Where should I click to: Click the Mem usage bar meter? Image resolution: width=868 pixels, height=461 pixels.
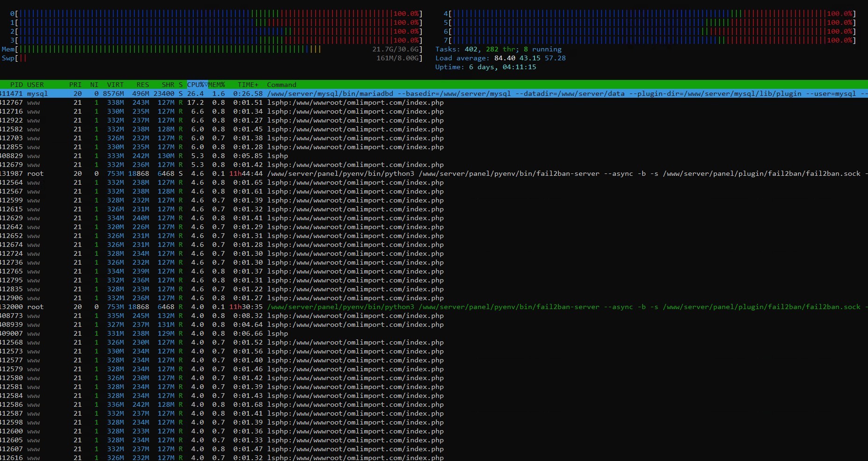[212, 50]
